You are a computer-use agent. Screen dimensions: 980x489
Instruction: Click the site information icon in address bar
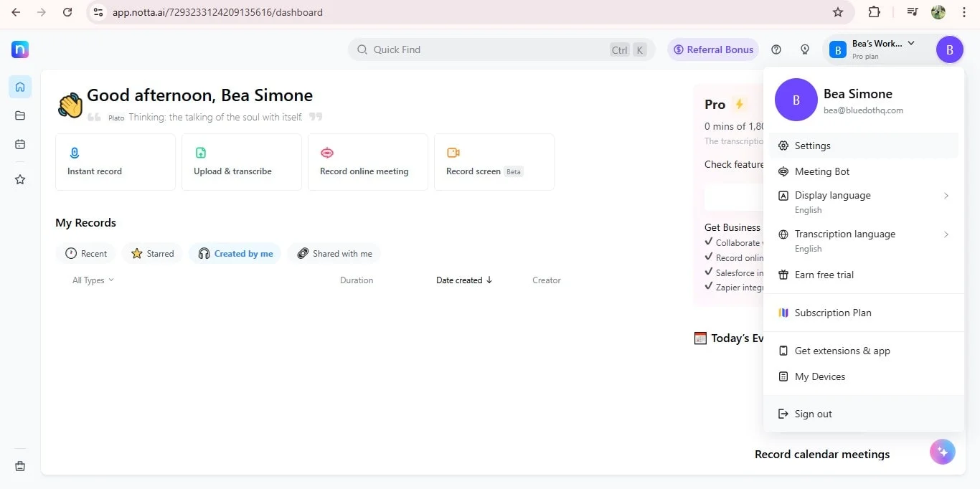(x=99, y=12)
